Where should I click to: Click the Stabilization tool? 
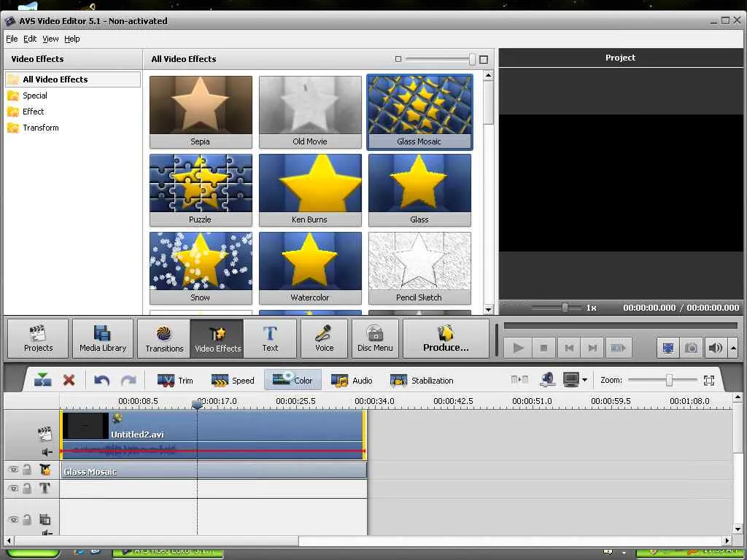pyautogui.click(x=421, y=380)
